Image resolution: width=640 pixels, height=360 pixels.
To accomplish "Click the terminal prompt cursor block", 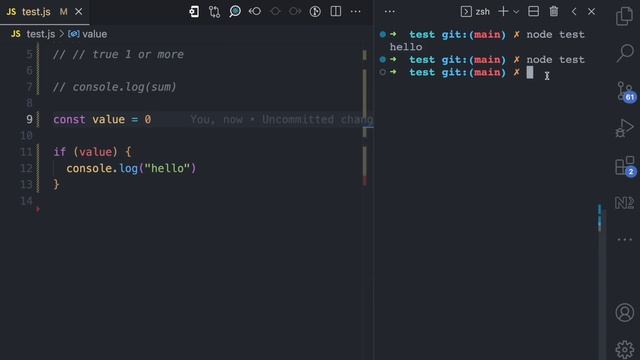I will click(530, 73).
